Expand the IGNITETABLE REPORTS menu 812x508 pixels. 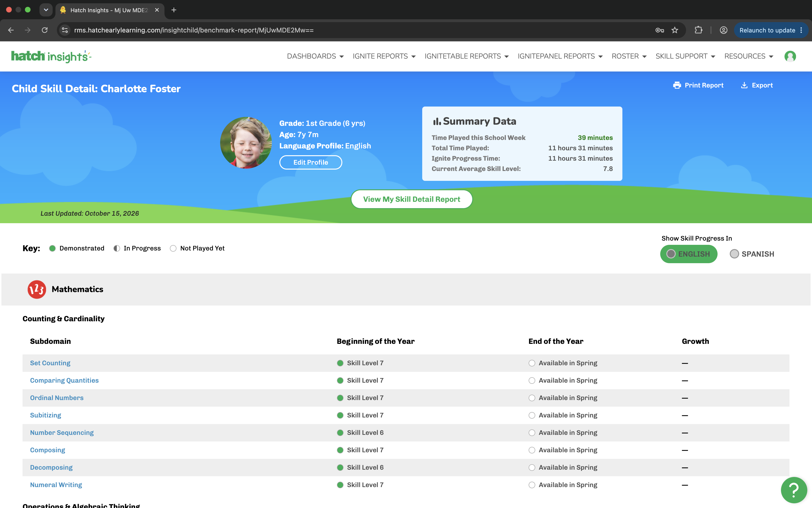click(x=466, y=56)
